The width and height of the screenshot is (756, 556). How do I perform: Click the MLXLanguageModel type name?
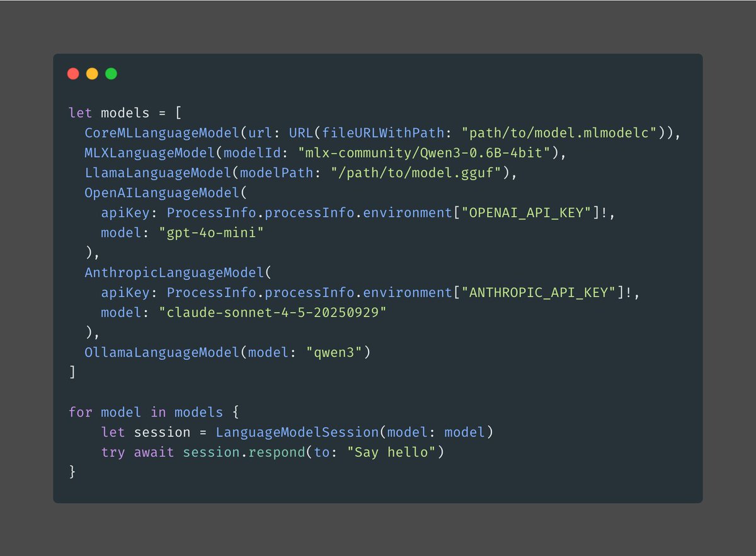pos(150,153)
